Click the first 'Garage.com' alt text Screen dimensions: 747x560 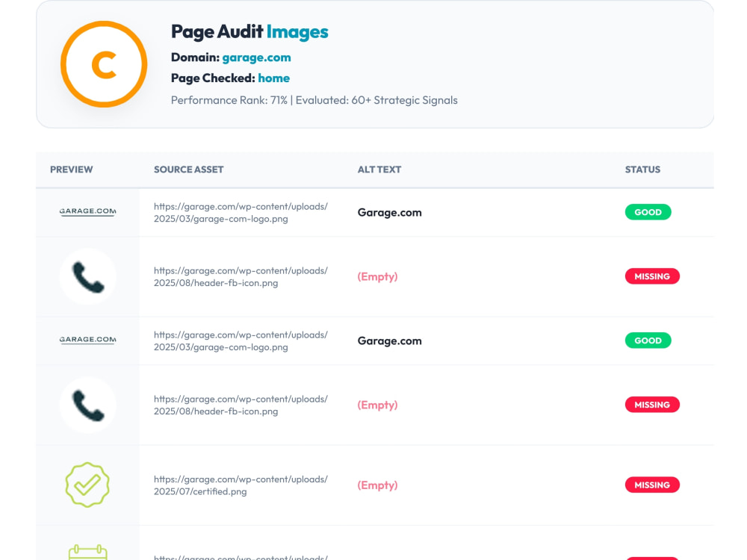coord(390,212)
